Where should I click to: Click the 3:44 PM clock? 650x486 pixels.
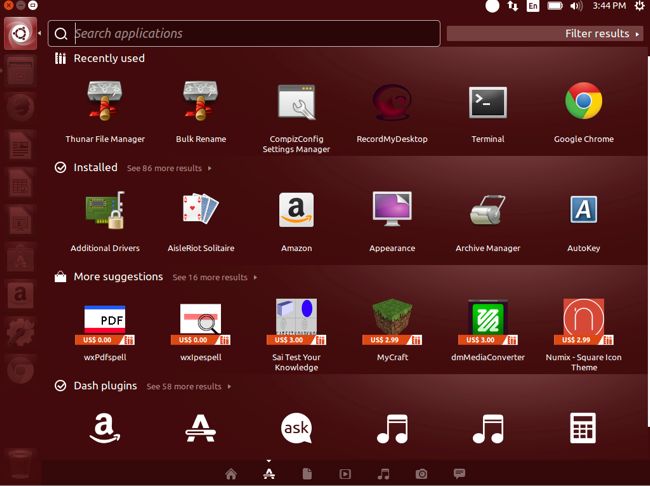[x=609, y=6]
